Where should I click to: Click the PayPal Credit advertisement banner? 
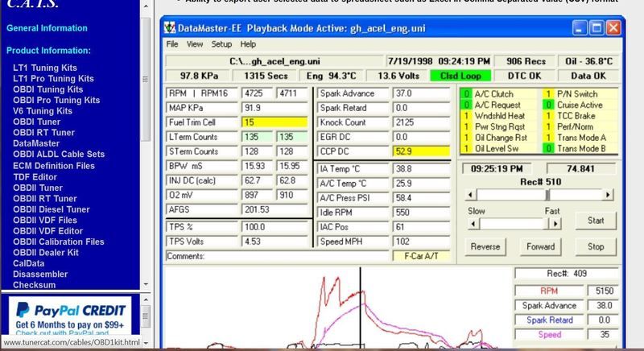tap(70, 316)
